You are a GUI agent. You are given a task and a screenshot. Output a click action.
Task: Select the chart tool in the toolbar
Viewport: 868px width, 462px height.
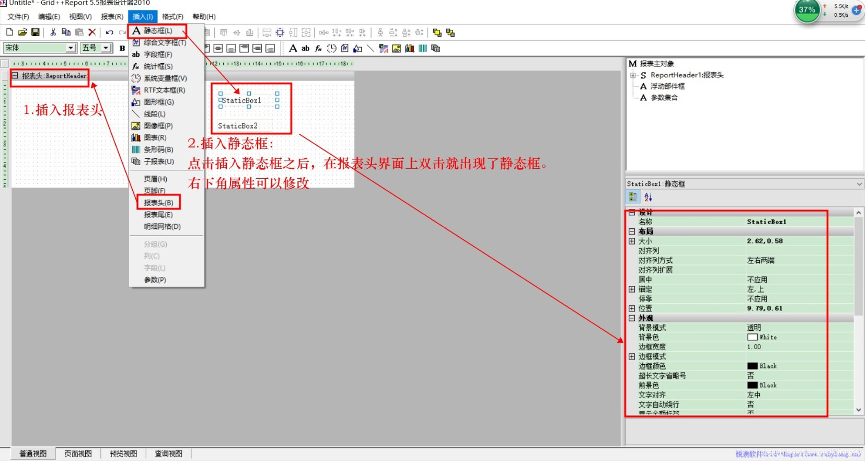click(x=410, y=48)
